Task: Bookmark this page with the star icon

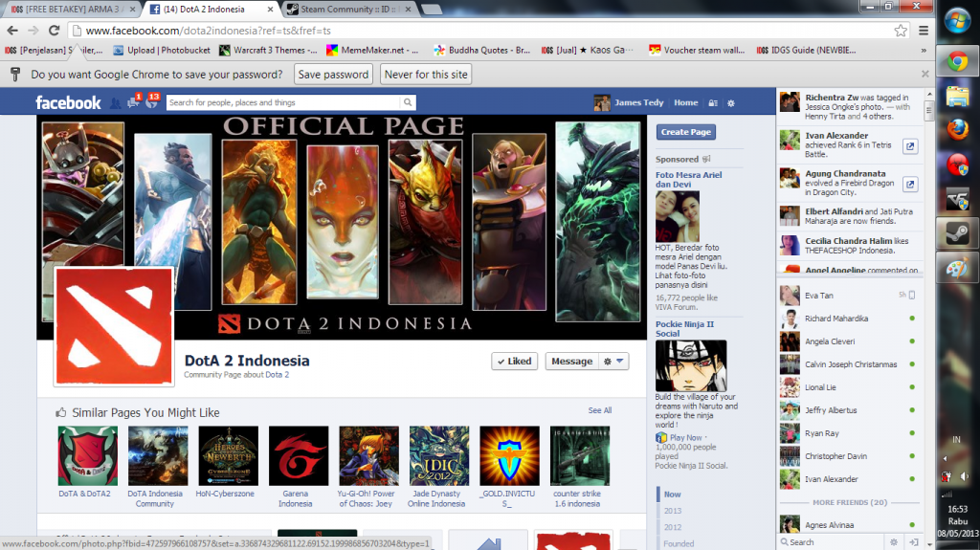Action: (x=901, y=30)
